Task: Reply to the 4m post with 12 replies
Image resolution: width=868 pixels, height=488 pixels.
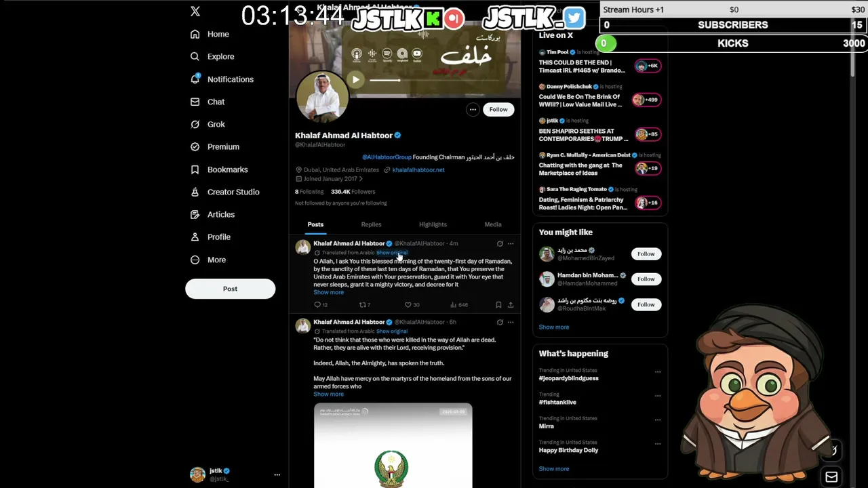Action: point(321,305)
